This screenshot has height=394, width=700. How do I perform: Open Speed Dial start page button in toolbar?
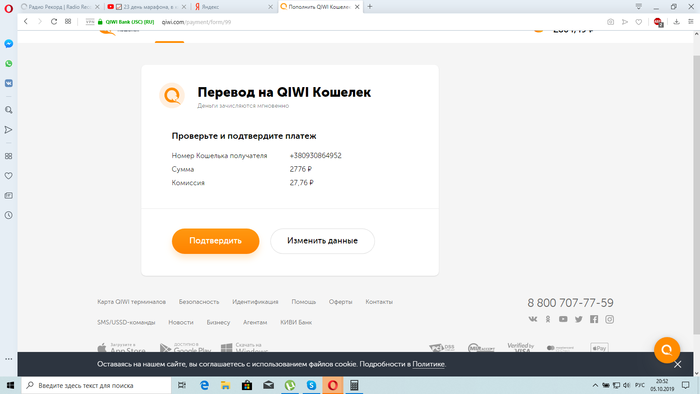coord(68,21)
